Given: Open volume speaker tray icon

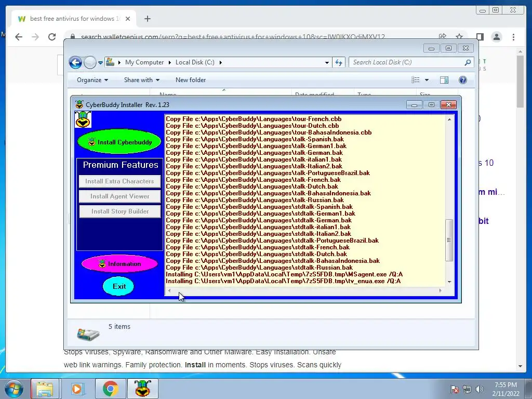Looking at the screenshot, I should [x=479, y=389].
